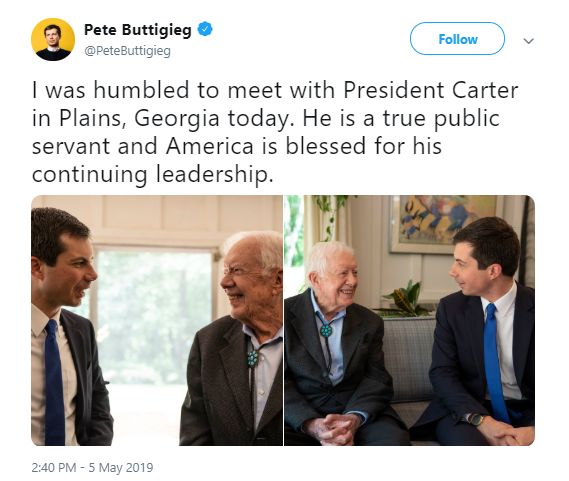Click the turquoise bolo tie in left photo
569x481 pixels.
pos(253,358)
